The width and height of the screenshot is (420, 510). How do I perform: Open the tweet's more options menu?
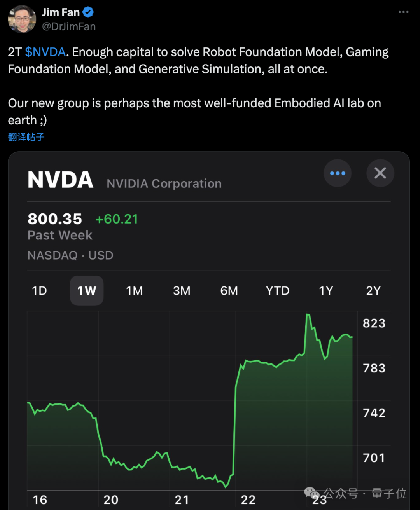pos(403,12)
